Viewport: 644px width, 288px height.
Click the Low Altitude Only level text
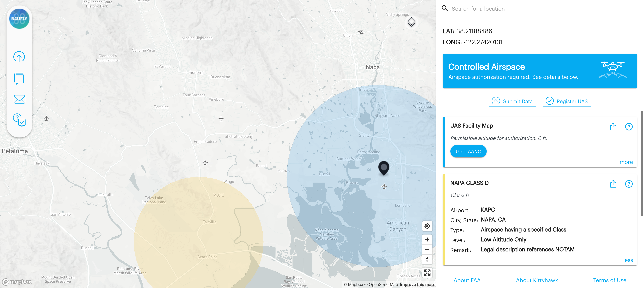click(x=503, y=239)
